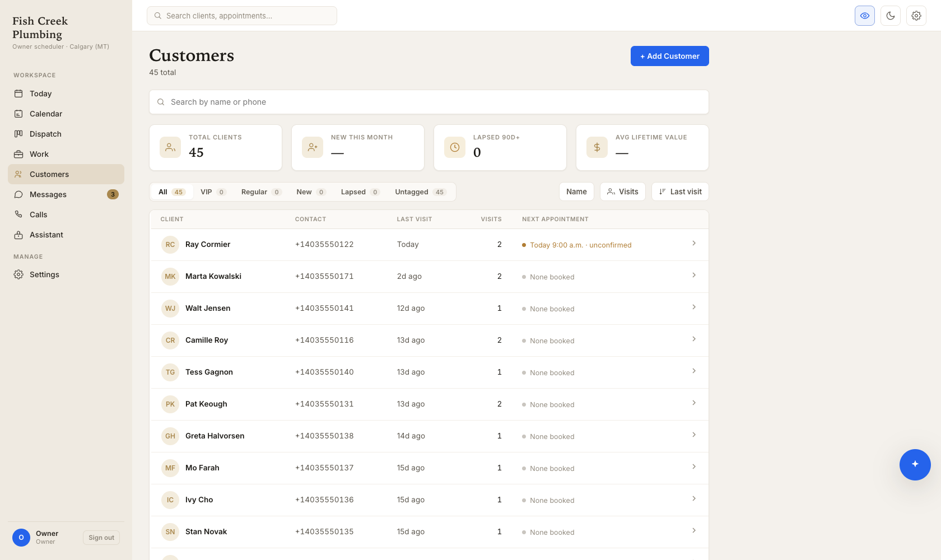The height and width of the screenshot is (560, 941).
Task: Click Marta Kowalski's phone number +14035550171
Action: [x=324, y=277]
